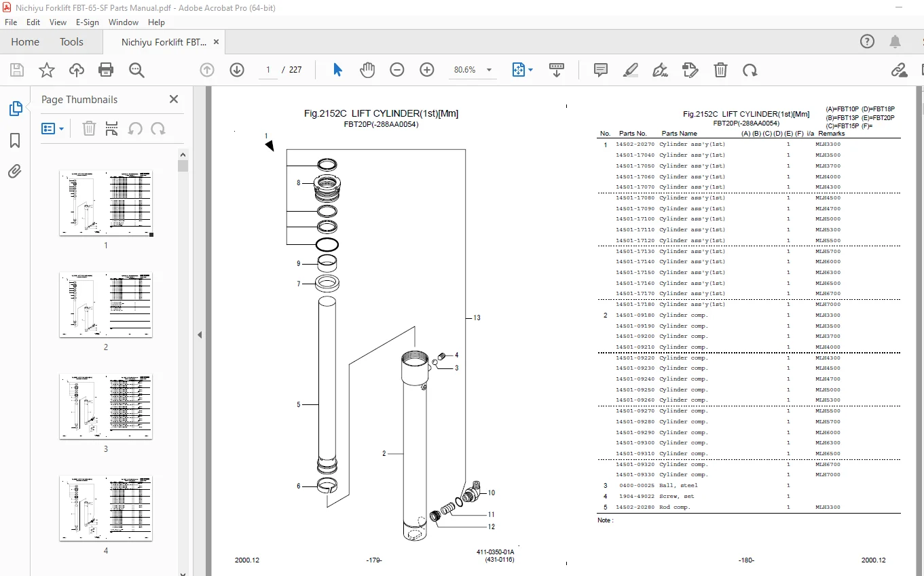This screenshot has width=924, height=576.
Task: Click the page number field showing 1
Action: click(x=268, y=70)
